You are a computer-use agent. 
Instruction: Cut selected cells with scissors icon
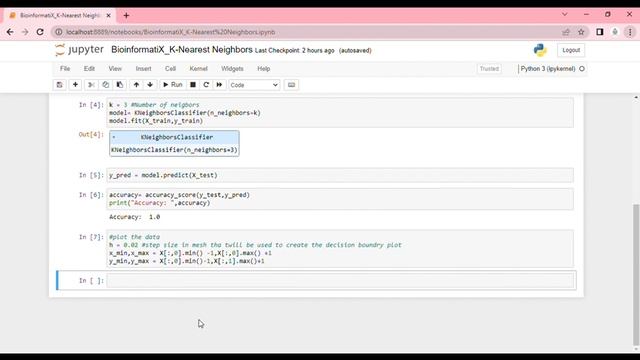click(x=91, y=85)
